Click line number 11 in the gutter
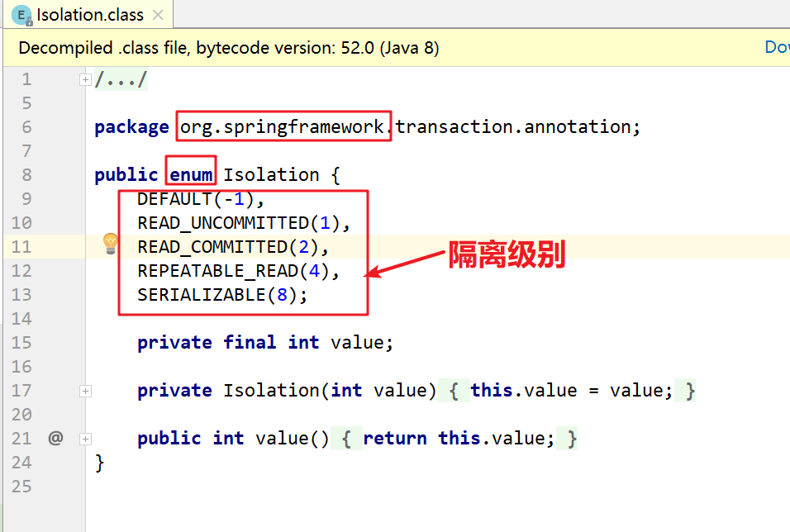 pos(21,247)
